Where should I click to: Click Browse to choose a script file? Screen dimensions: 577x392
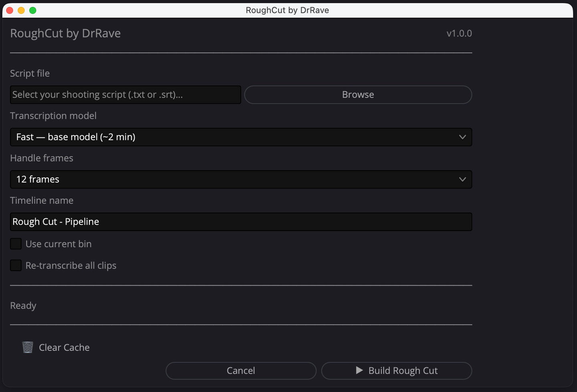click(x=358, y=95)
